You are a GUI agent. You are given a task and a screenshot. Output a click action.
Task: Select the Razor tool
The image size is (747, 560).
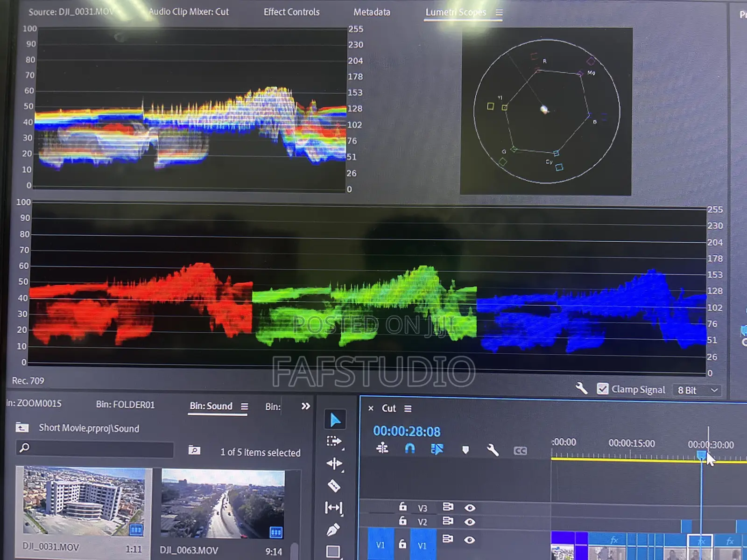[x=334, y=486]
